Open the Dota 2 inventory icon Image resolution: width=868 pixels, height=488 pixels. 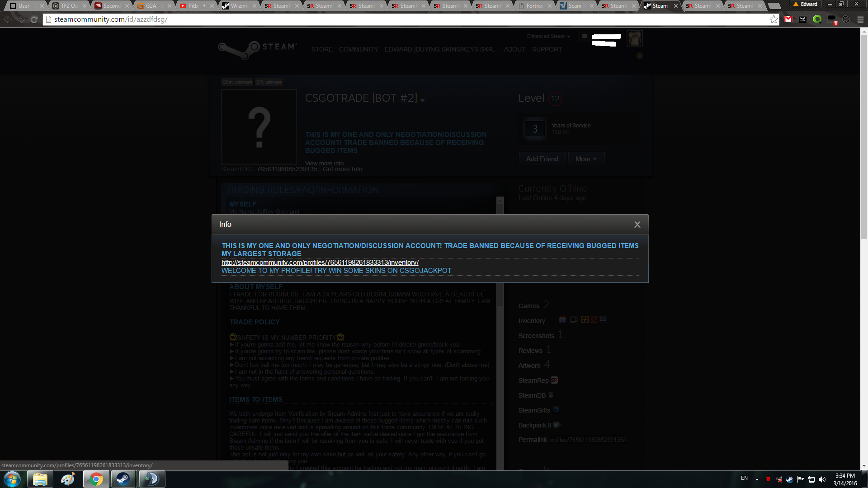point(594,319)
